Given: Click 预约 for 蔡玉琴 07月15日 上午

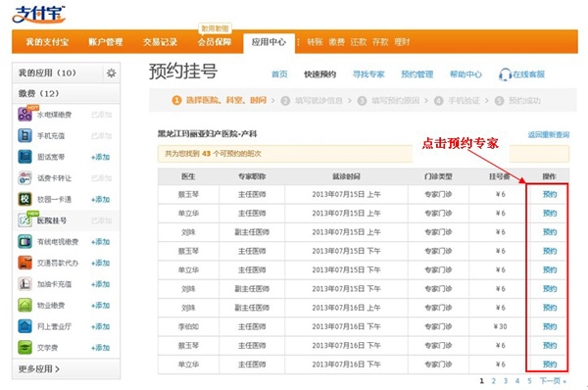Looking at the screenshot, I should tap(550, 194).
